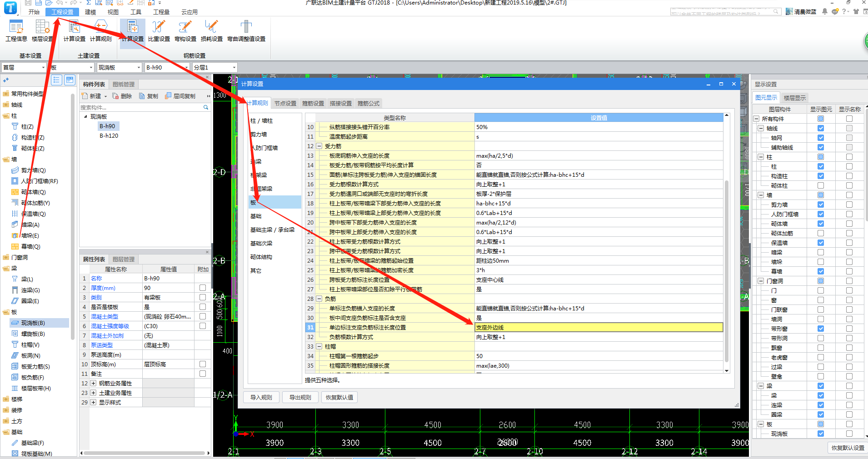Screen dimensions: 868x459
Task: Select 螺旋板(B) in navigation tree
Action: click(33, 334)
